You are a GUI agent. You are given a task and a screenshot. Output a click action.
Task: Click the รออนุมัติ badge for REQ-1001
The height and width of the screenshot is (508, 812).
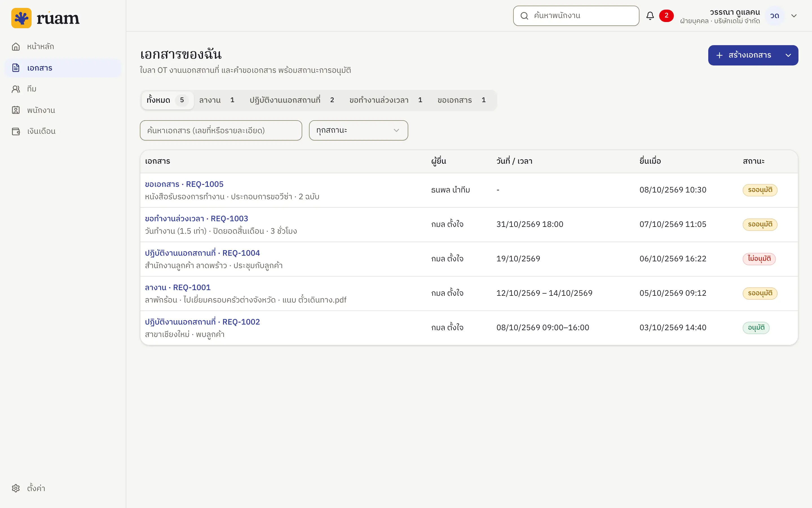click(760, 293)
